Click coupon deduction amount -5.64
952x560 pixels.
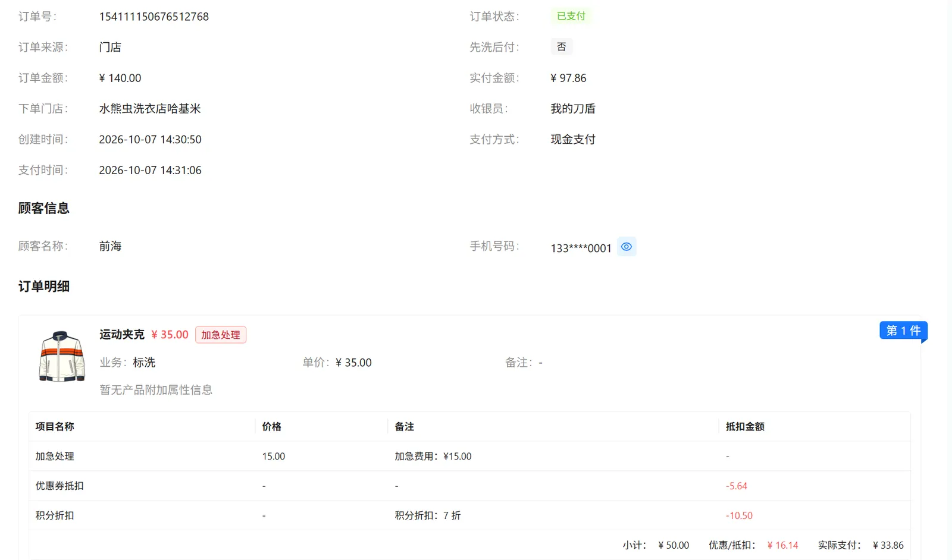[737, 486]
